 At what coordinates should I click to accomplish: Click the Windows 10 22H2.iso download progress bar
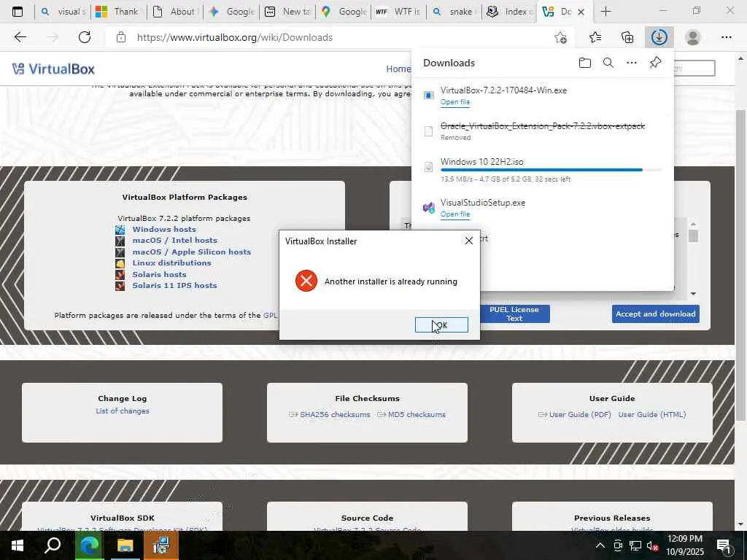[x=551, y=170]
